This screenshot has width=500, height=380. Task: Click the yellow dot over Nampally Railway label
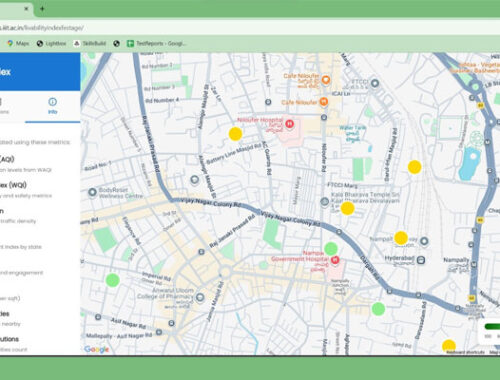pos(401,238)
